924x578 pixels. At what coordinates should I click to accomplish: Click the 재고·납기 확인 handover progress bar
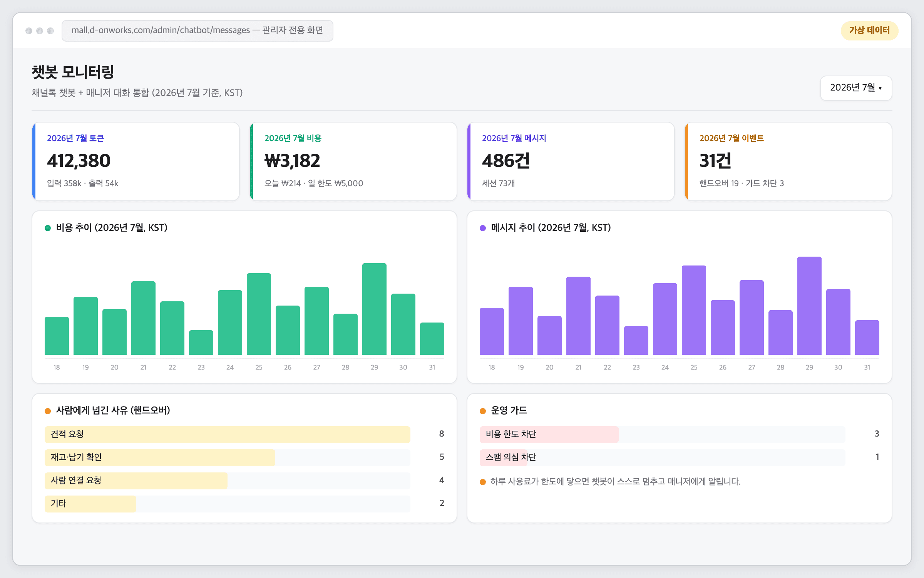tap(228, 457)
